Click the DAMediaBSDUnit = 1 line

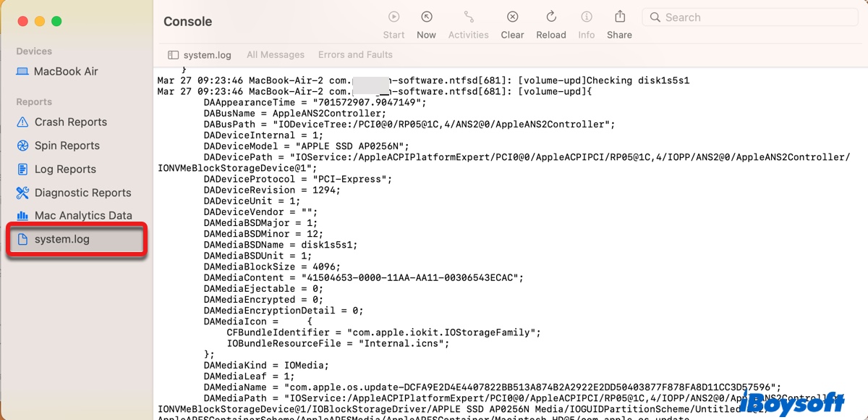coord(258,256)
